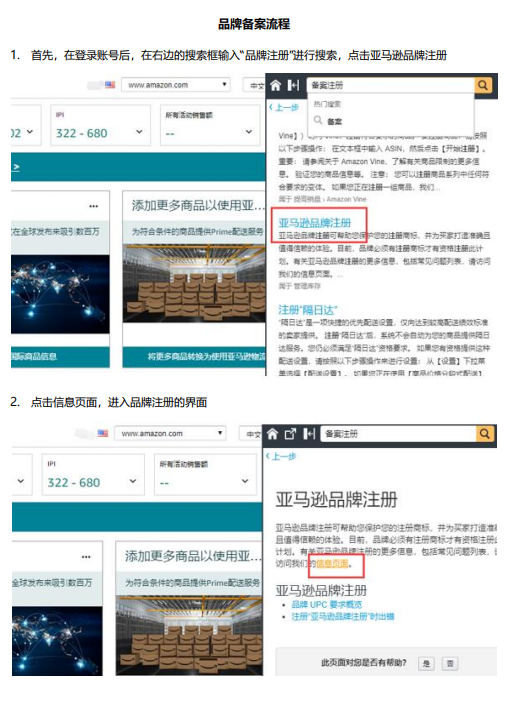This screenshot has height=712, width=526.
Task: Open 中文 language dropdown in step 1
Action: click(x=254, y=85)
